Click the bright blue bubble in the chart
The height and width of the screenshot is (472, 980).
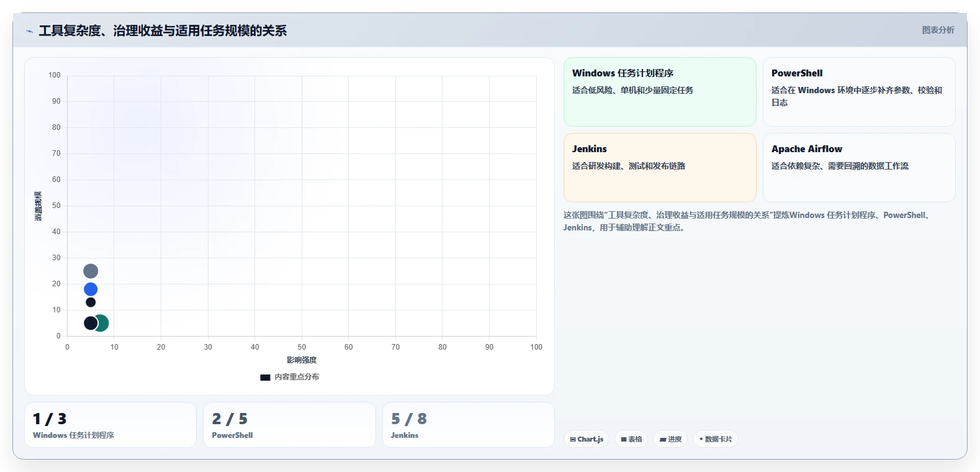(91, 289)
